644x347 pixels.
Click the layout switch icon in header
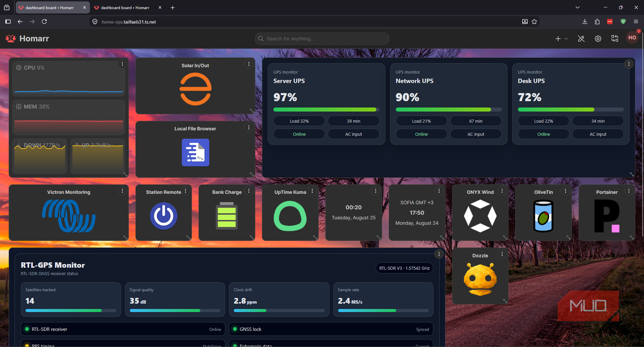[x=615, y=38]
